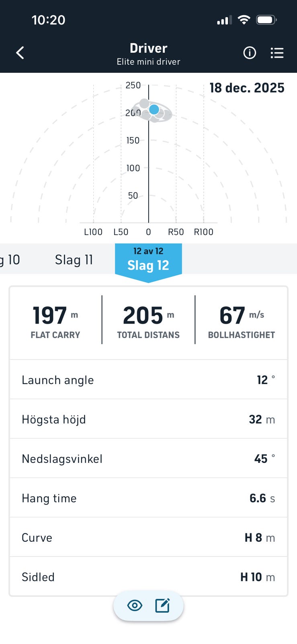Tap the back arrow icon
The width and height of the screenshot is (297, 644).
pyautogui.click(x=20, y=53)
